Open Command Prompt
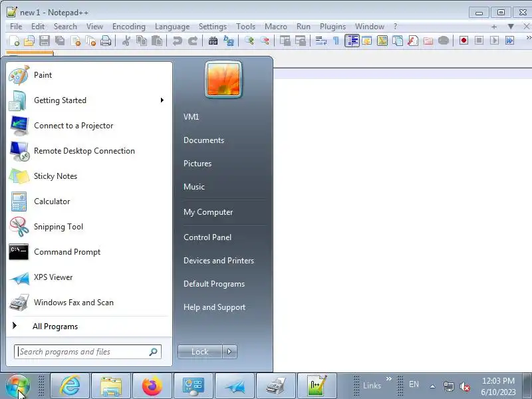This screenshot has height=399, width=532. 89,252
